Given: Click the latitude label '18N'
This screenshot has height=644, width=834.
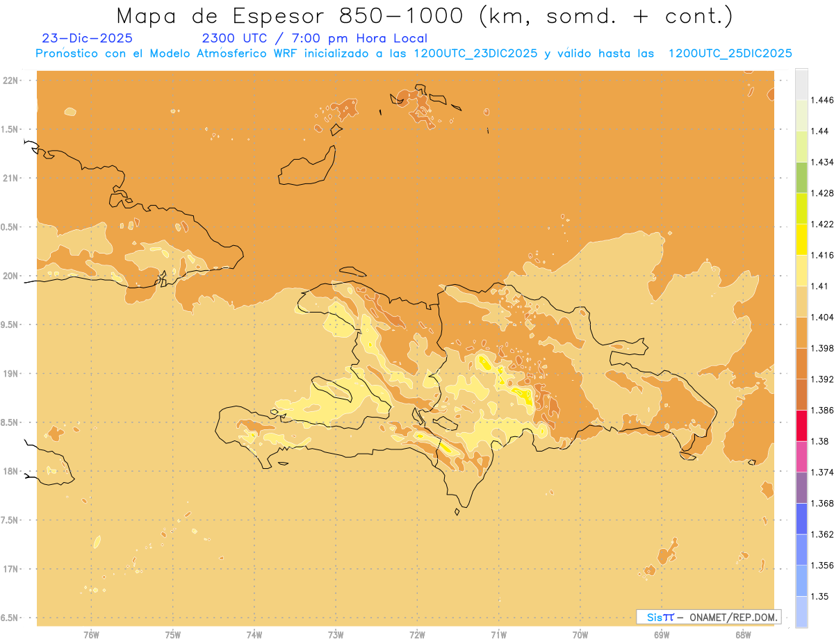Looking at the screenshot, I should point(10,471).
